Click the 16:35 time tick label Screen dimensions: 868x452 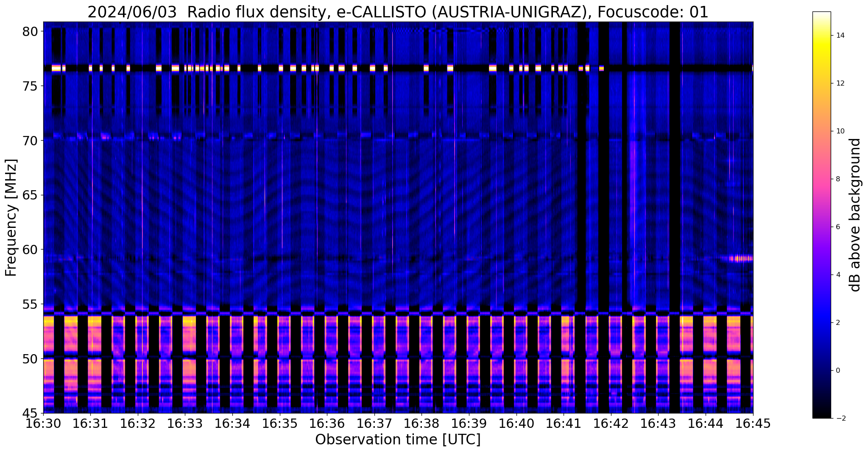280,424
